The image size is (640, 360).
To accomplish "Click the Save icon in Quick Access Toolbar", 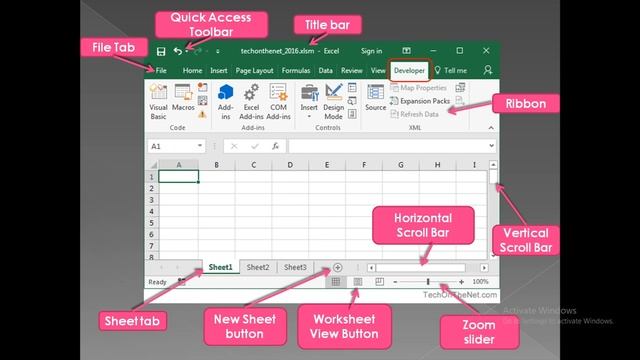I will (161, 51).
